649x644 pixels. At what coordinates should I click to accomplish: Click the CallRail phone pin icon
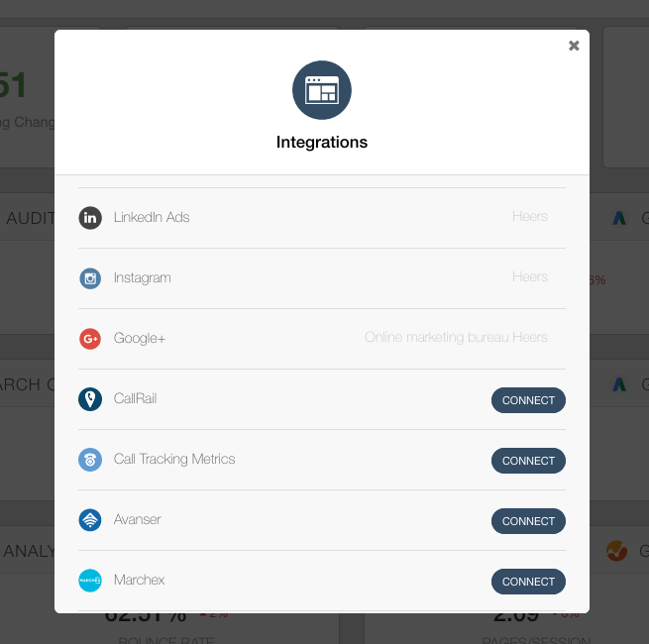[x=90, y=399]
